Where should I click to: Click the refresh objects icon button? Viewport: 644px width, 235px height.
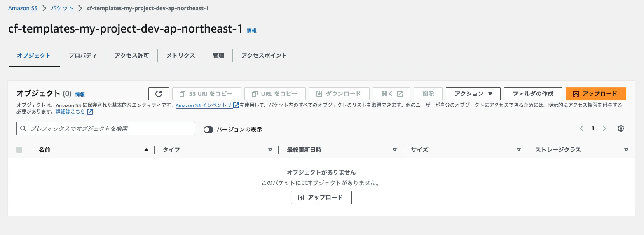(x=159, y=94)
